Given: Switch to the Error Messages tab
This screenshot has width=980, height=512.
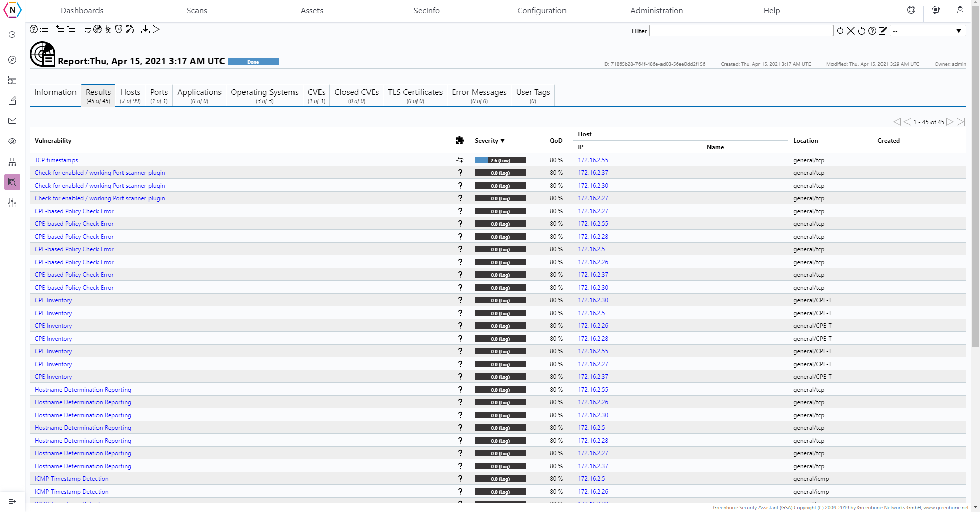Looking at the screenshot, I should [479, 95].
